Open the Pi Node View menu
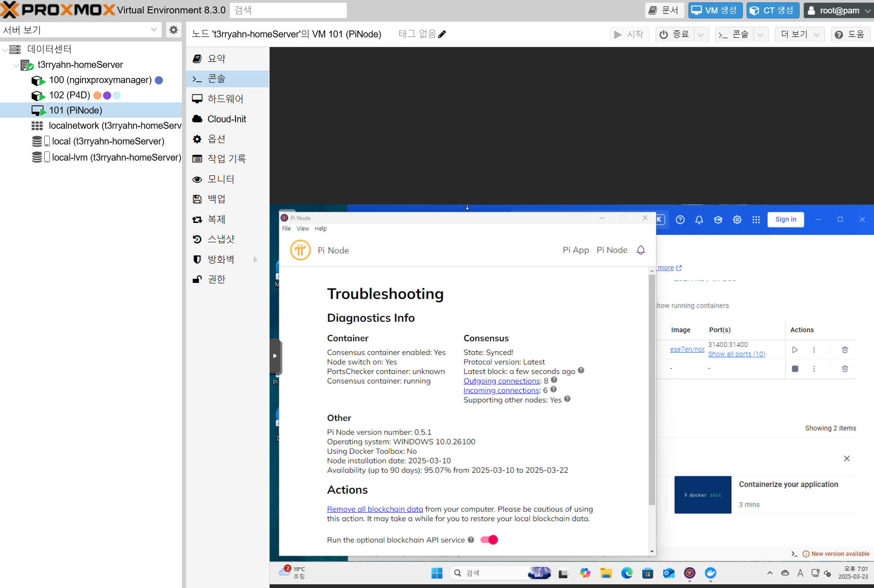The width and height of the screenshot is (874, 588). 302,228
